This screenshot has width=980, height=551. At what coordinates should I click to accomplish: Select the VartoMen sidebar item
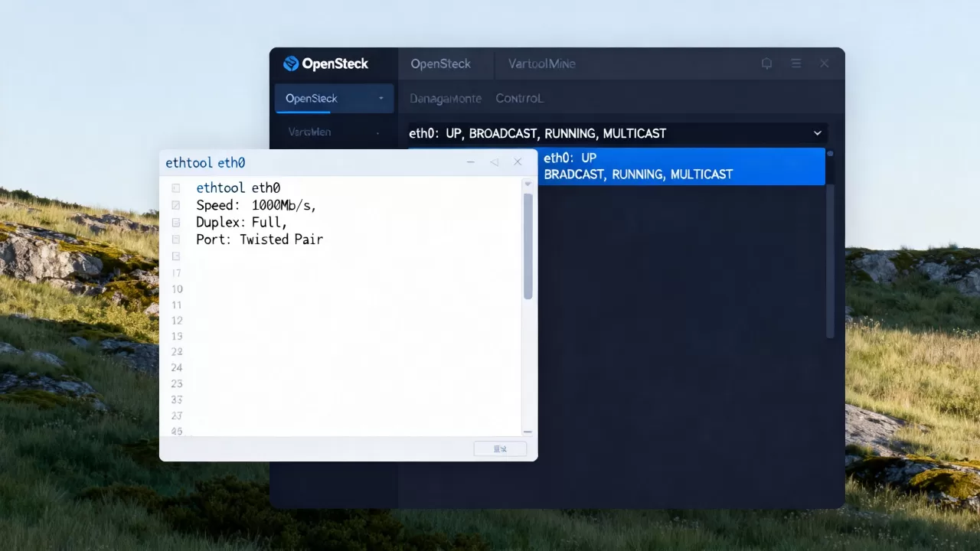click(309, 132)
